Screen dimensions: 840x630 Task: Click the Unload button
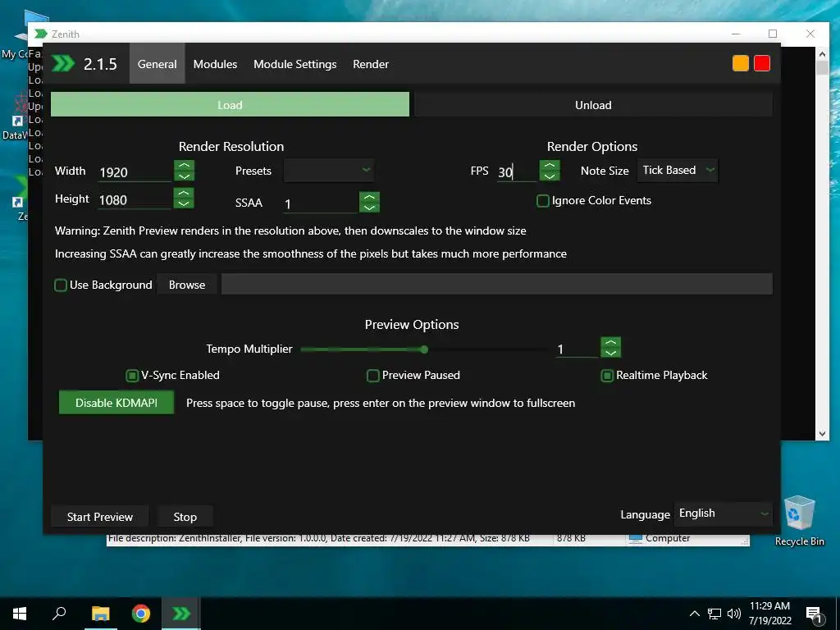(593, 104)
